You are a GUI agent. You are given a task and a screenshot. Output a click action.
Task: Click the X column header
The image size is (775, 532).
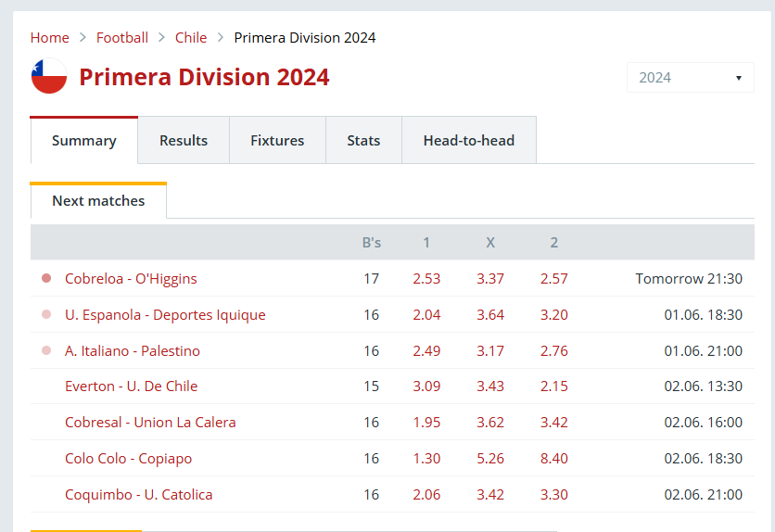(490, 243)
